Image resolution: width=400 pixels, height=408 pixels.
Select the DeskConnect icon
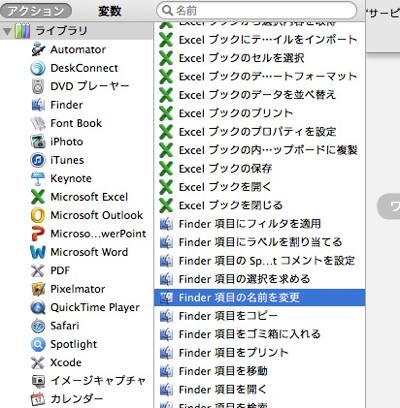(38, 68)
